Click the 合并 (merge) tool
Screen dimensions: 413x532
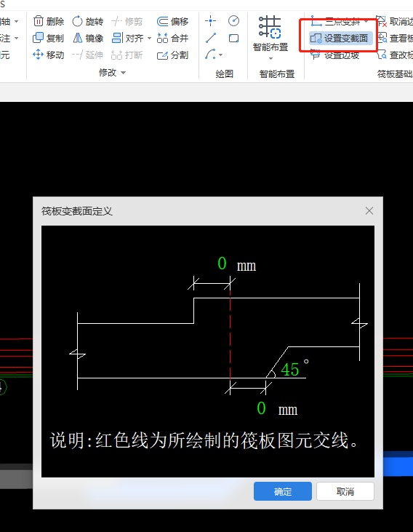tap(172, 38)
